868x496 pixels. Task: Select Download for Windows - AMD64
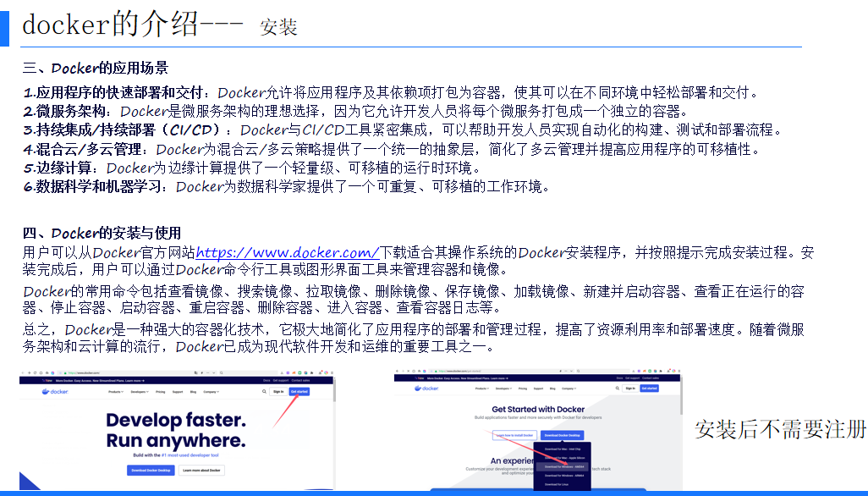pos(563,466)
